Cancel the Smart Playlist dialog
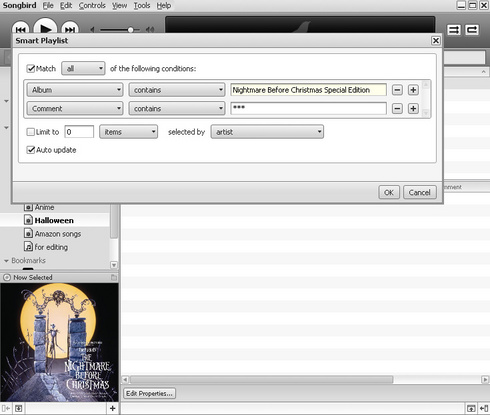This screenshot has width=490, height=415. coord(420,192)
